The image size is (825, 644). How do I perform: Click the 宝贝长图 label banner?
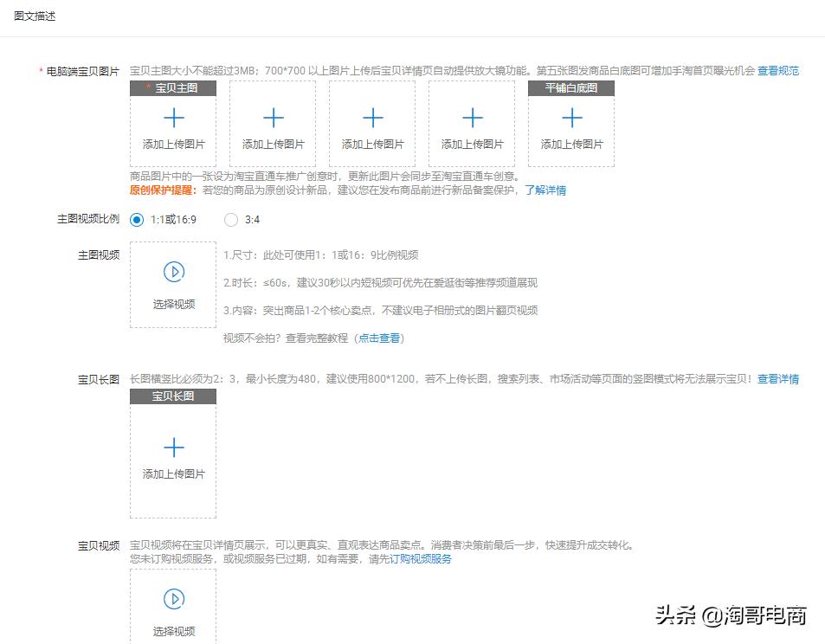(173, 397)
